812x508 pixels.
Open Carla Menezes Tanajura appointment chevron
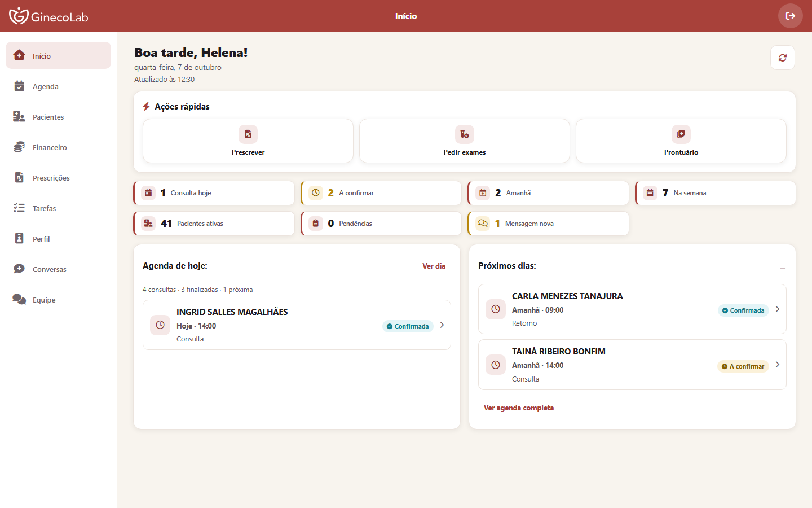[x=778, y=309]
